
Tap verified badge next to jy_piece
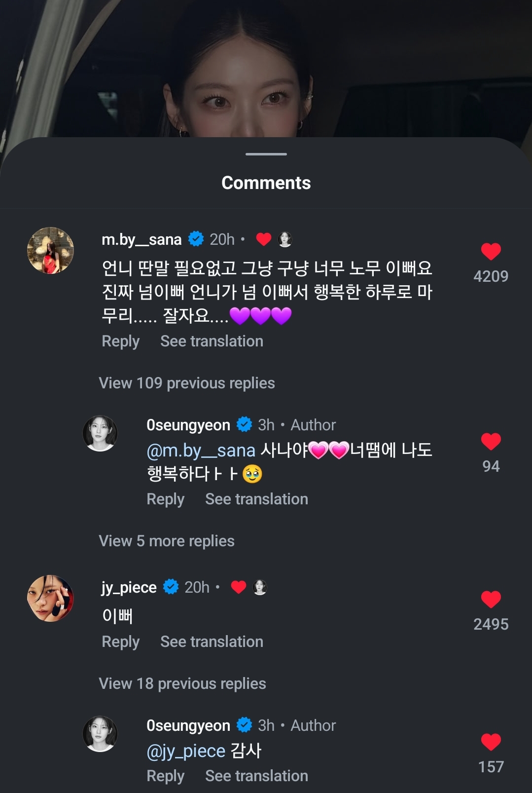pos(171,587)
